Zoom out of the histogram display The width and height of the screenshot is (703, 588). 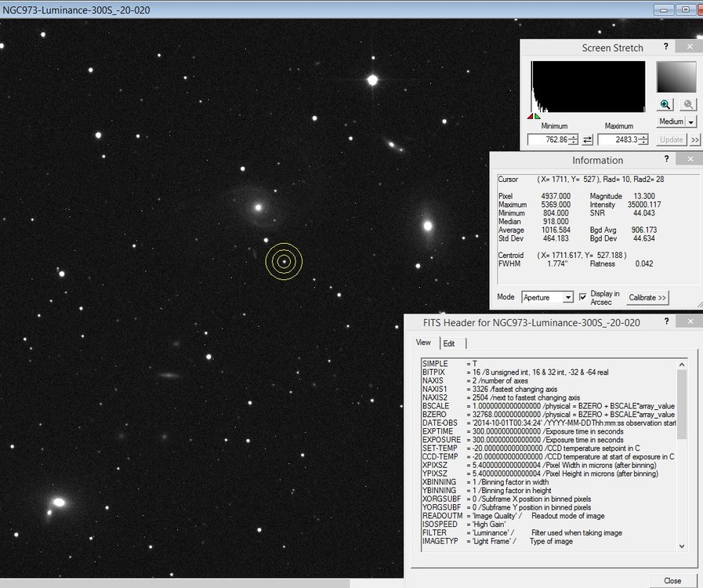coord(687,104)
